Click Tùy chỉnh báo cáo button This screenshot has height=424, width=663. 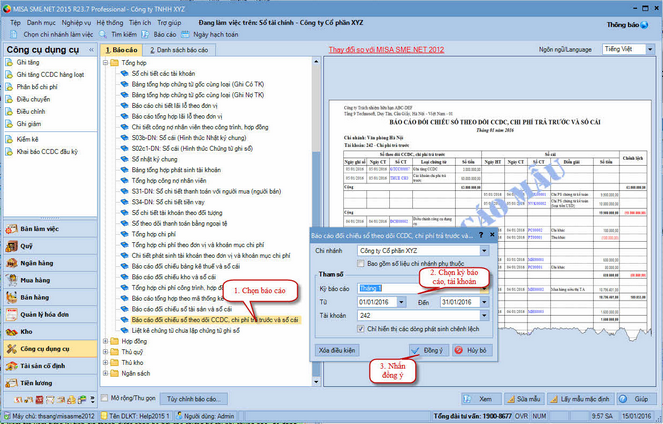coord(193,399)
